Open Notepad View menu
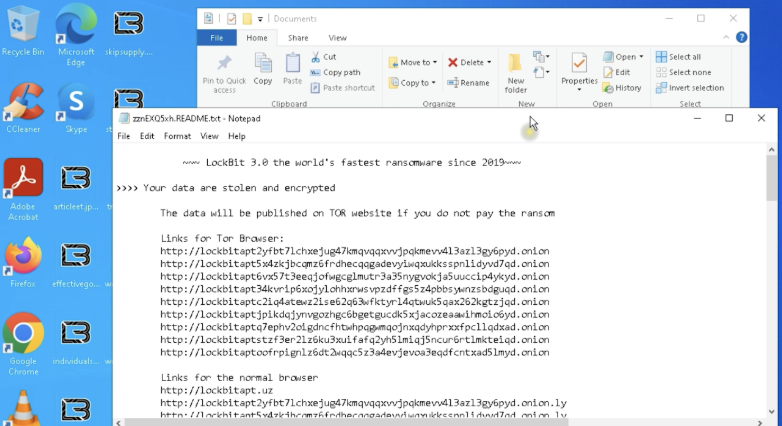 coord(209,136)
